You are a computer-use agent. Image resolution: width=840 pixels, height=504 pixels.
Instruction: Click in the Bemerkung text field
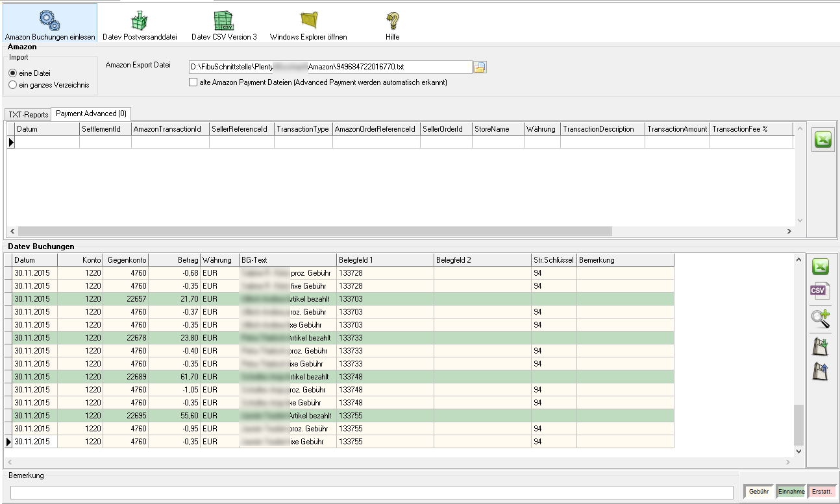(371, 492)
